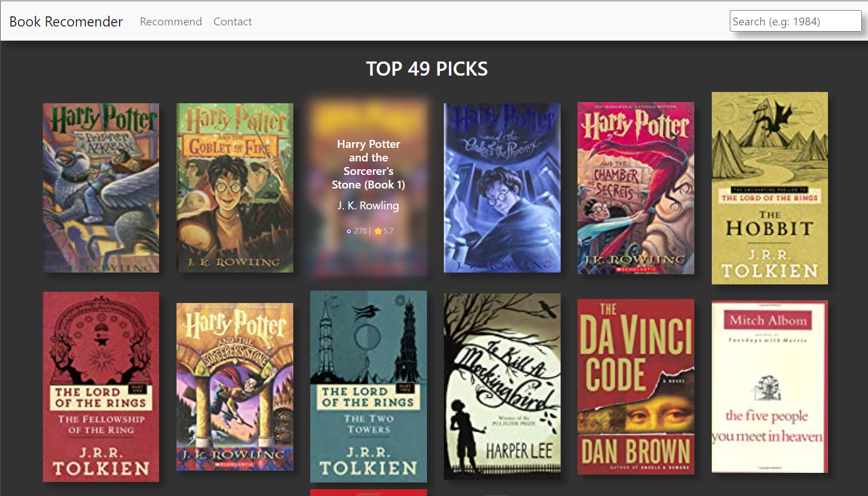The image size is (868, 496).
Task: Open The Two Towers book cover
Action: click(x=368, y=387)
